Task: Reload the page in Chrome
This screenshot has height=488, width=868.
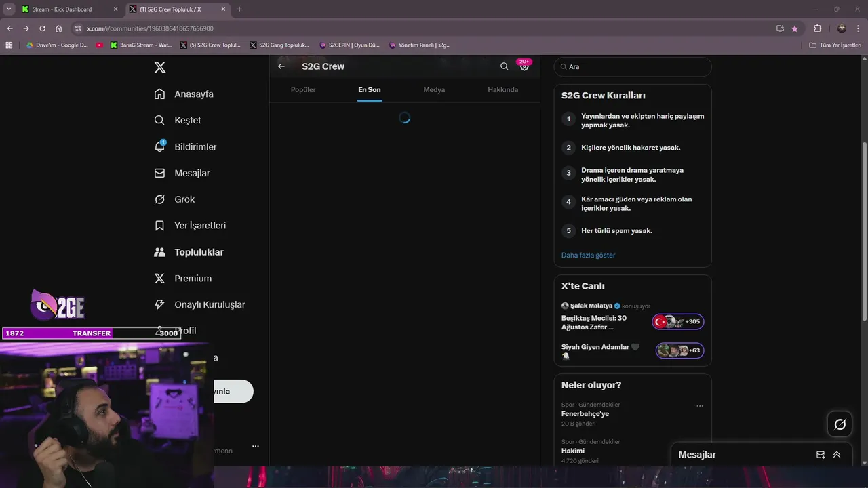Action: [42, 28]
